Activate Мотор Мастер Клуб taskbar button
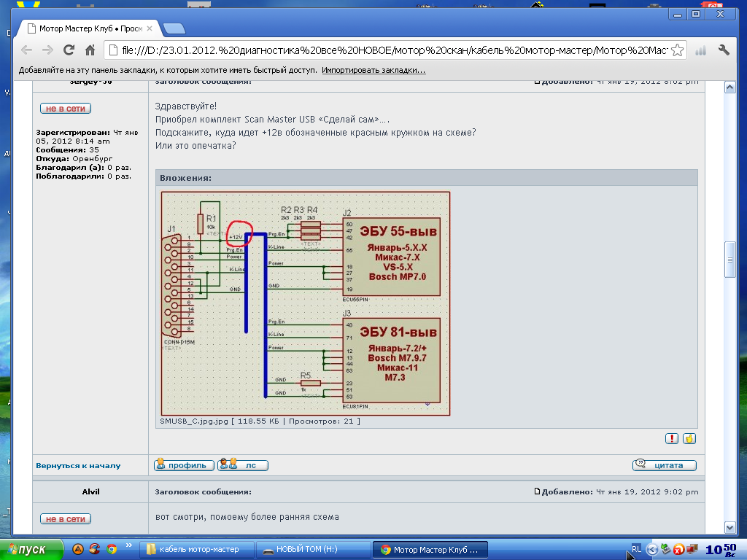Screen dimensions: 747x560 click(430, 550)
